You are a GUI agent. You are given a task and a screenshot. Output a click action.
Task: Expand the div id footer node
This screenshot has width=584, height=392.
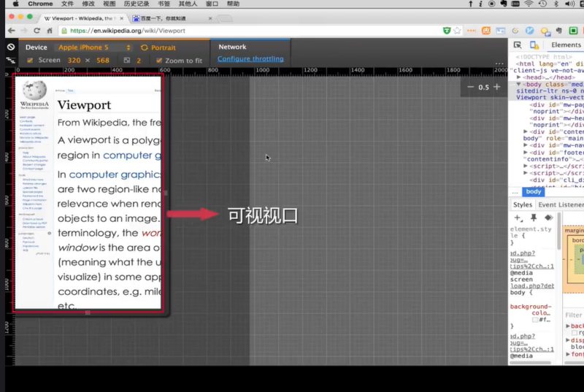526,153
